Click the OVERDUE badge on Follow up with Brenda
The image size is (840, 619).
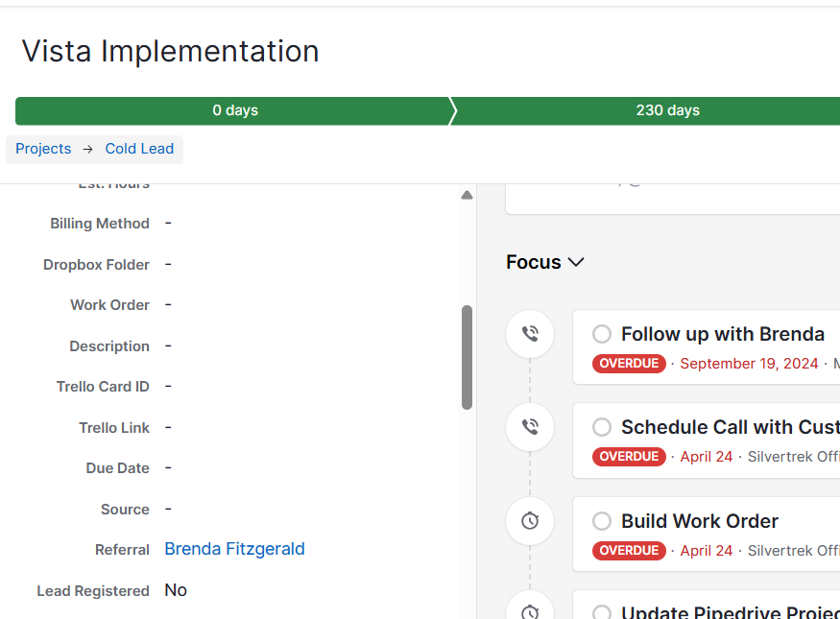(x=629, y=364)
